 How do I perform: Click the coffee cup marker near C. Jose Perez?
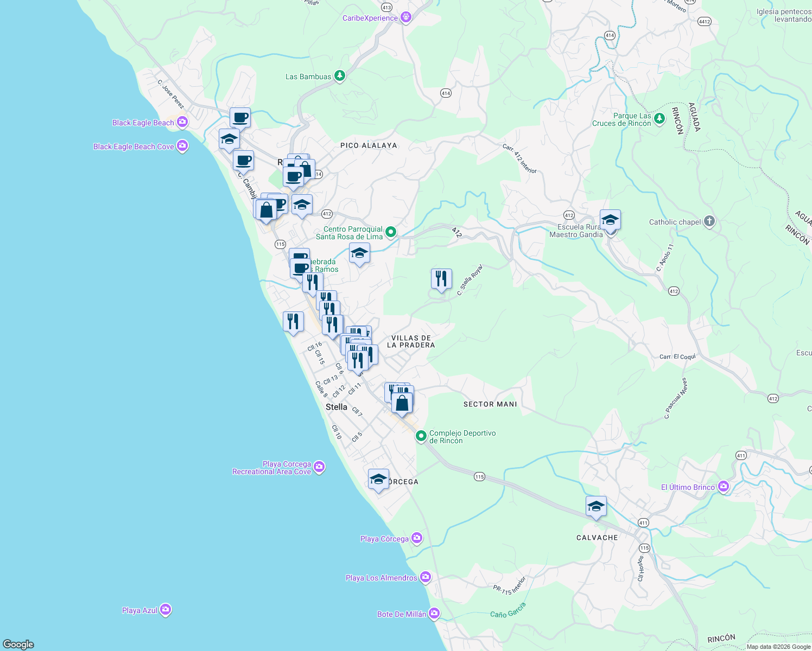tap(239, 117)
